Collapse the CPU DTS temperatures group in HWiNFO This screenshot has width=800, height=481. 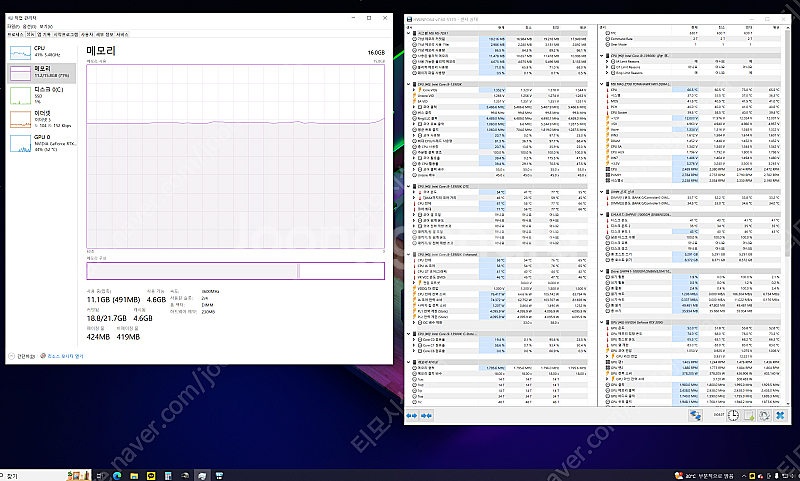click(409, 186)
